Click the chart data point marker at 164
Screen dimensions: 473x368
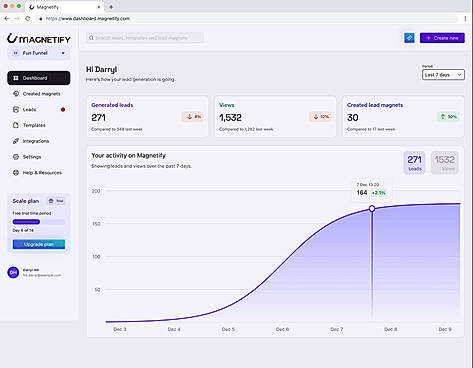tap(372, 209)
